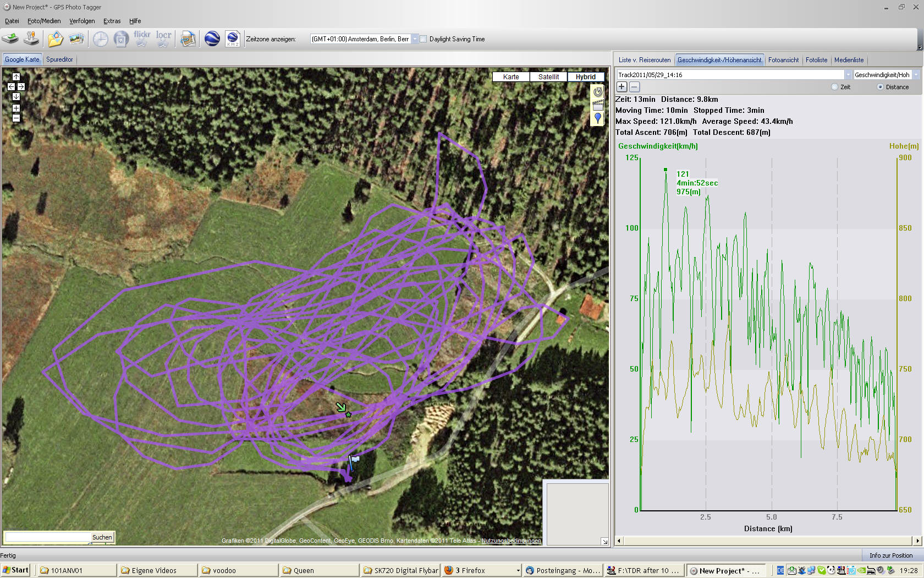Screen dimensions: 924x578
Task: Switch to Spureditor tab
Action: [59, 59]
